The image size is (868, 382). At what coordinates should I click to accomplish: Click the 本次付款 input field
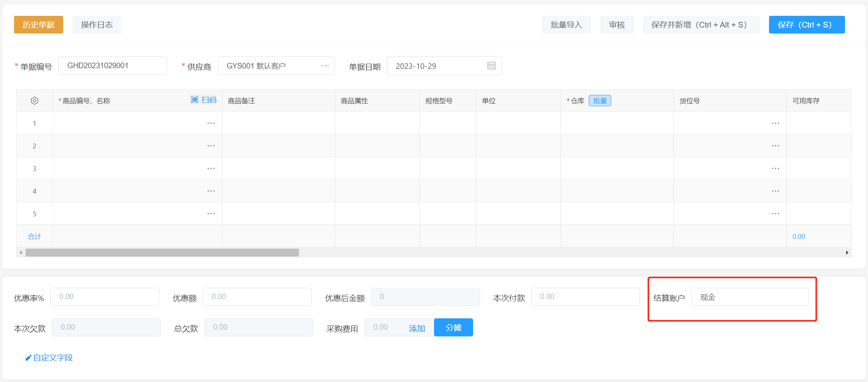[585, 297]
